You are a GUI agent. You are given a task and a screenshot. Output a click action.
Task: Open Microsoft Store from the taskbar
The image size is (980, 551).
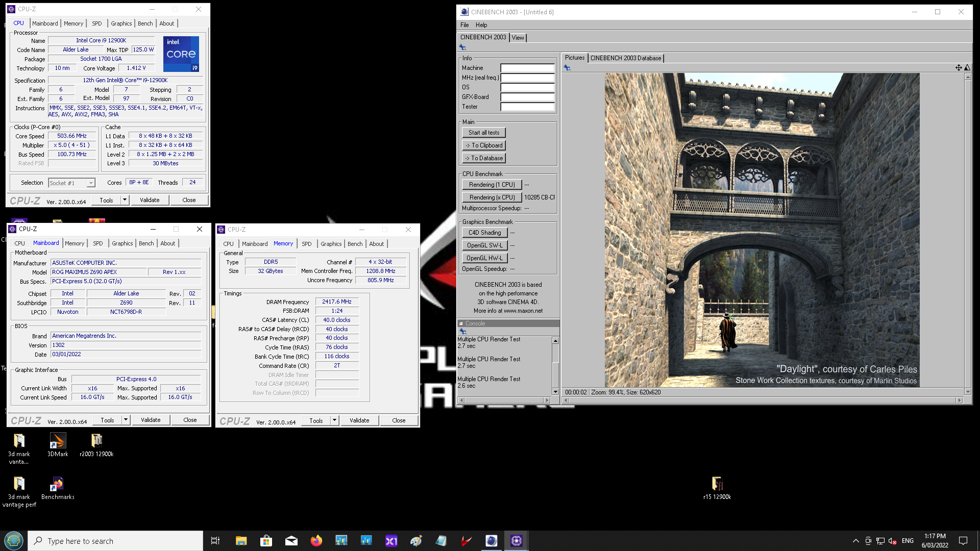coord(266,541)
